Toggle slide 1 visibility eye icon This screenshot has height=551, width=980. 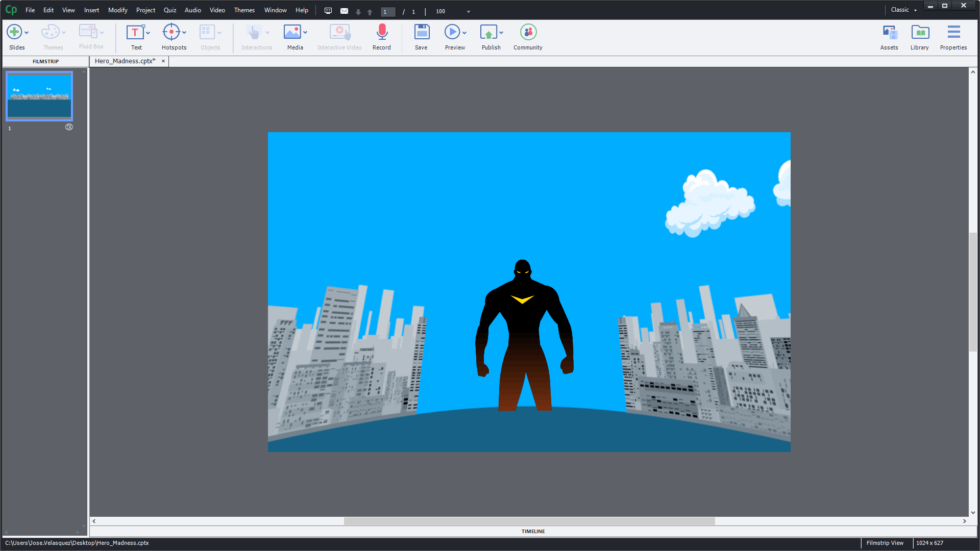(x=69, y=127)
